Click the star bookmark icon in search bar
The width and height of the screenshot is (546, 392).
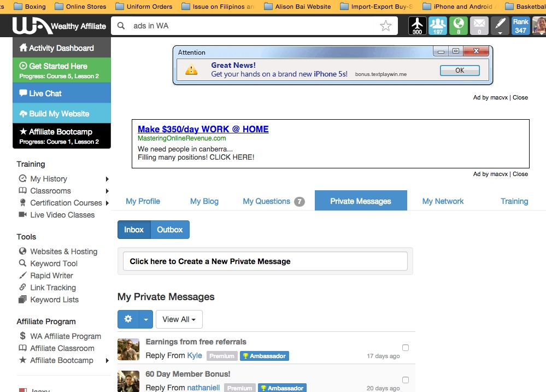coord(385,26)
